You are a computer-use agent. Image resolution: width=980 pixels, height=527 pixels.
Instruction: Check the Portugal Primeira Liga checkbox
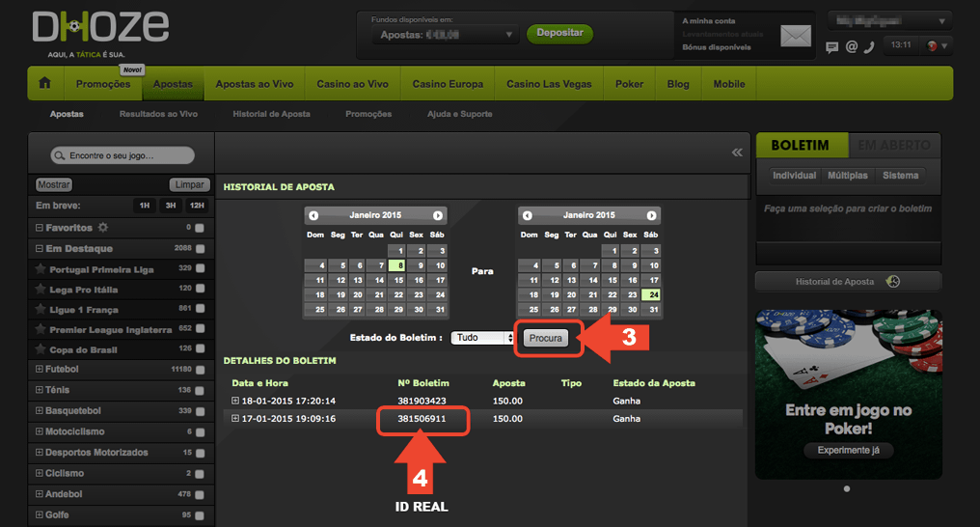click(200, 268)
